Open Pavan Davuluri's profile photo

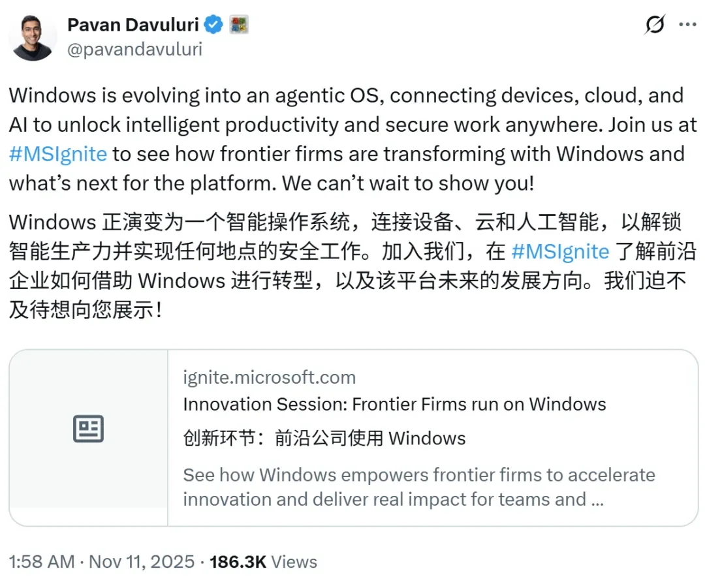coord(33,38)
